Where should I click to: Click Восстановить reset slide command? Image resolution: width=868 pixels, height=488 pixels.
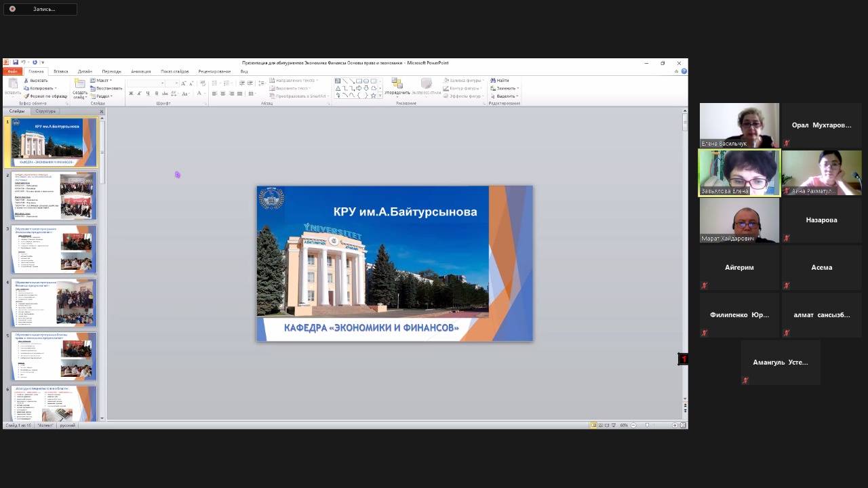point(106,88)
